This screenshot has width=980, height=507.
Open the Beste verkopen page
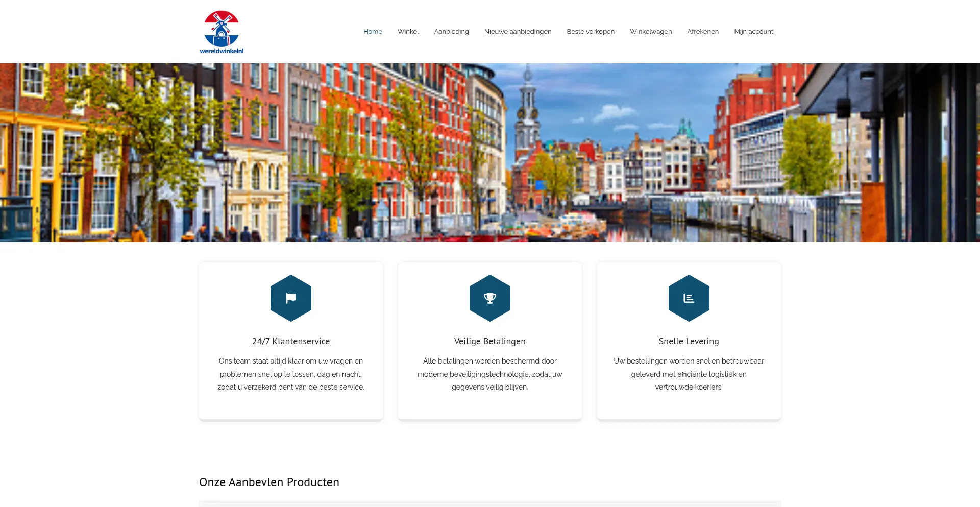[x=591, y=32]
